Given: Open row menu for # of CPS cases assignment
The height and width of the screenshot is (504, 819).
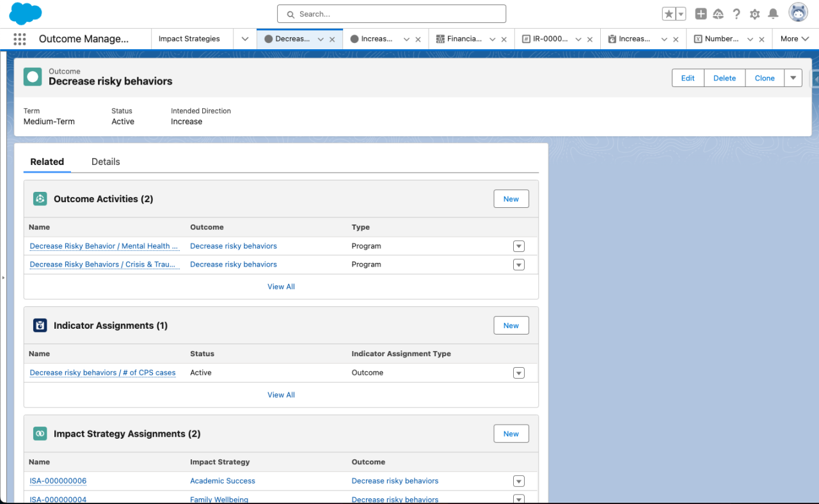Looking at the screenshot, I should click(519, 373).
